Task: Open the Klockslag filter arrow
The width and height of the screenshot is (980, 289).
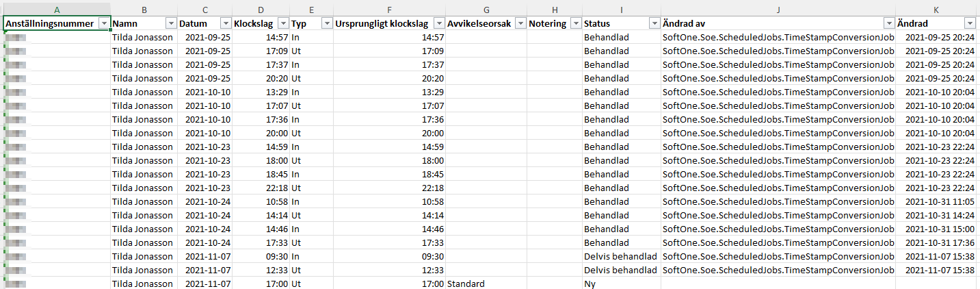Action: [283, 24]
